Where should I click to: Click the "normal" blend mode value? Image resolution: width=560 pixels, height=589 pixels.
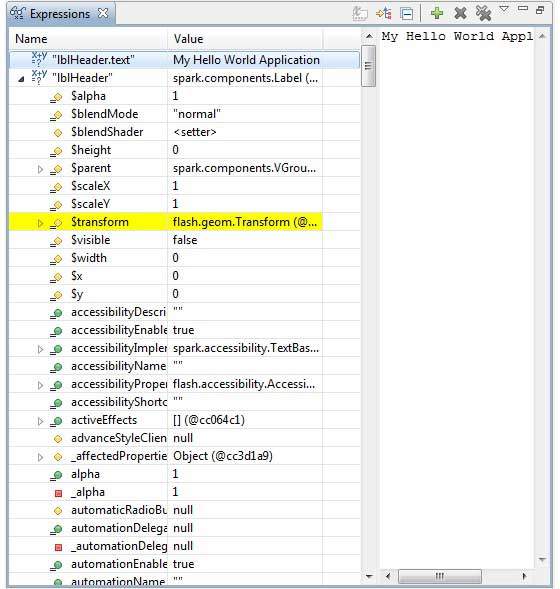196,114
